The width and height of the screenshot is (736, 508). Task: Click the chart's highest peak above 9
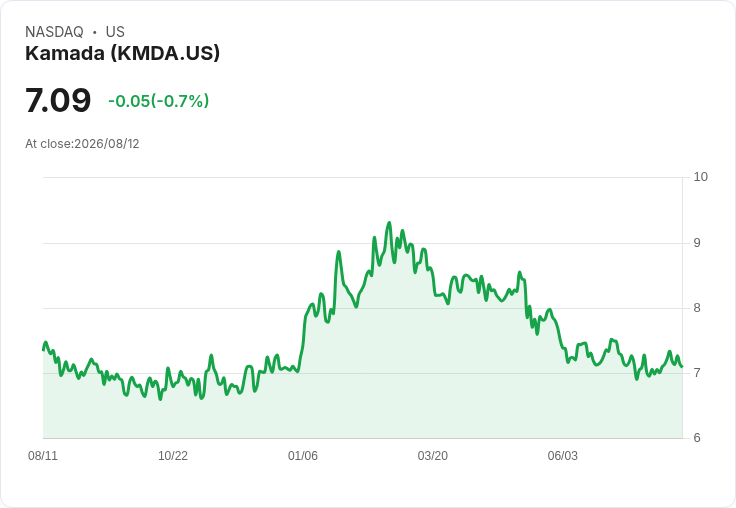pos(389,223)
